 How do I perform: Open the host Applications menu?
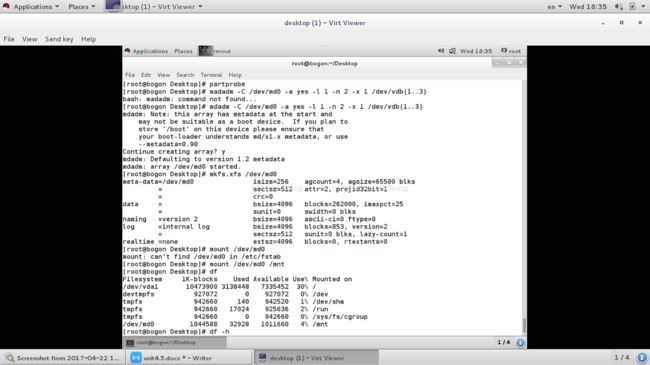[36, 7]
